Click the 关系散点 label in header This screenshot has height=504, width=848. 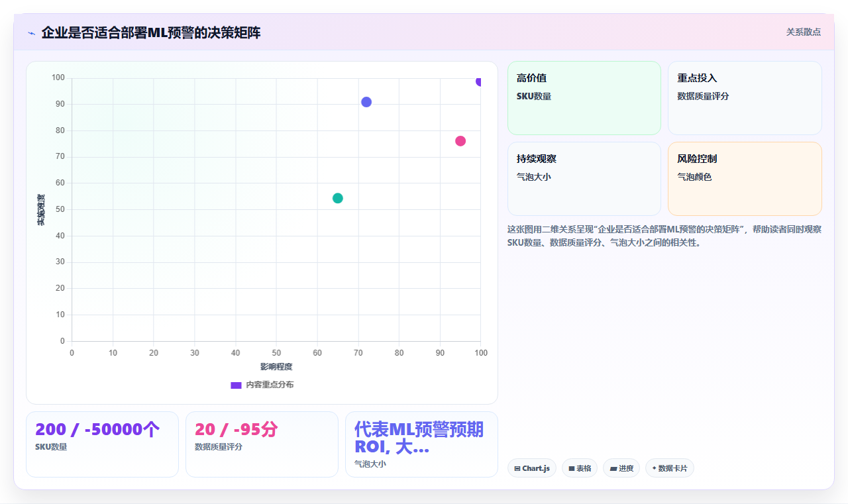click(x=803, y=32)
